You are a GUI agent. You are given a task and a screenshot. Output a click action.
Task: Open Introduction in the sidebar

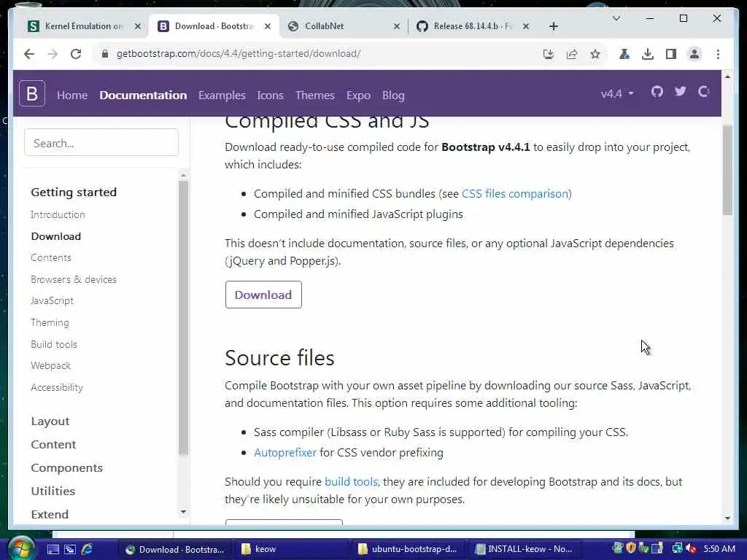(58, 215)
